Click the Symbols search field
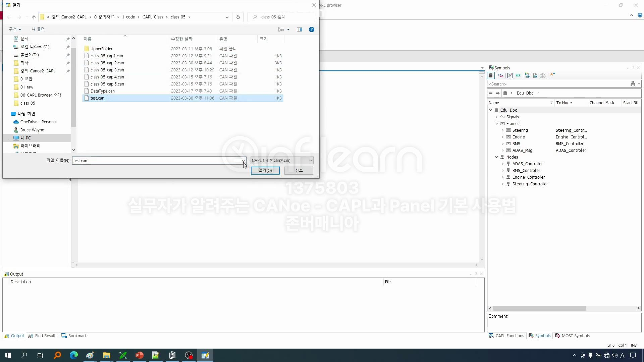Image resolution: width=644 pixels, height=362 pixels. point(558,84)
